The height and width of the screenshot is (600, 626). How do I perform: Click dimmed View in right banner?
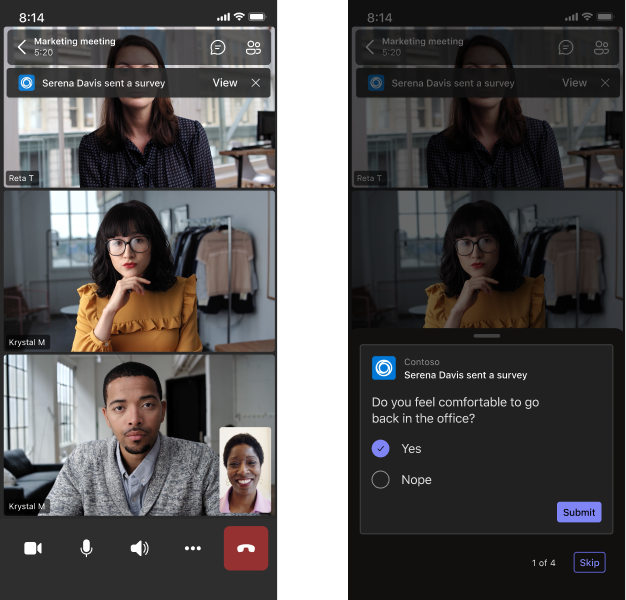coord(574,83)
